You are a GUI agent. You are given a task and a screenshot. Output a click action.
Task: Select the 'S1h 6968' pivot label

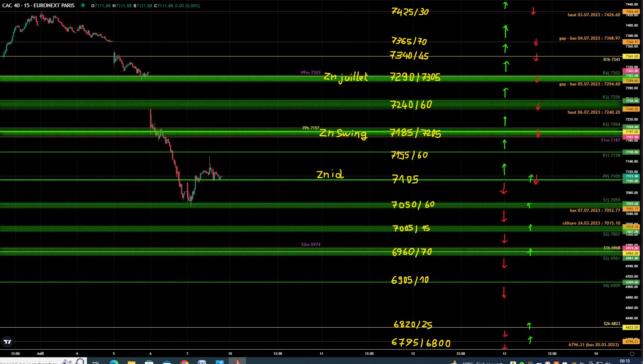pos(612,248)
